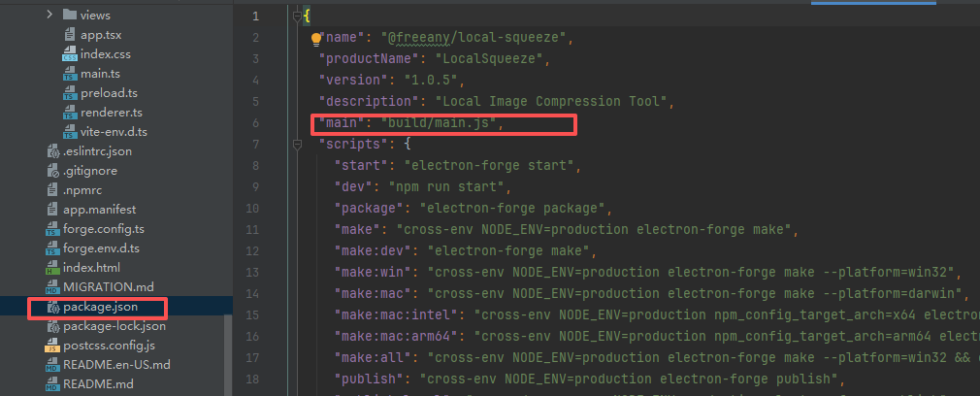Click "Local Image Compression Tool" description text
980x396 pixels.
point(551,101)
